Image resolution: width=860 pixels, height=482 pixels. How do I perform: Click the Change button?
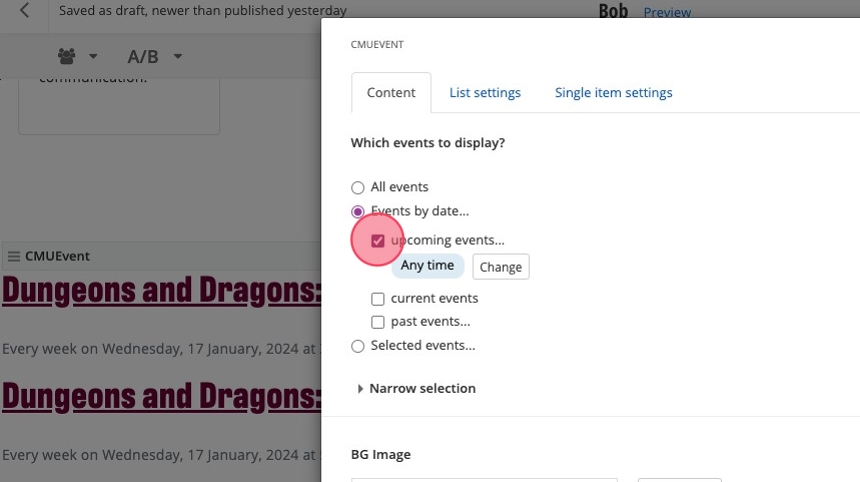[x=500, y=267]
